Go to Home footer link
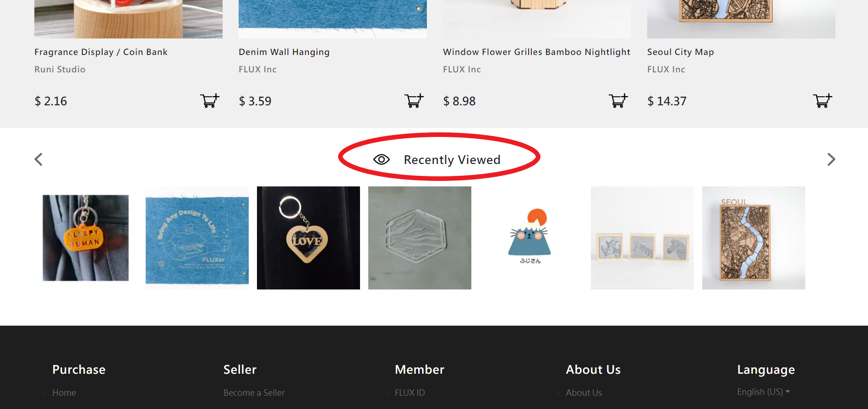This screenshot has height=409, width=868. click(64, 393)
